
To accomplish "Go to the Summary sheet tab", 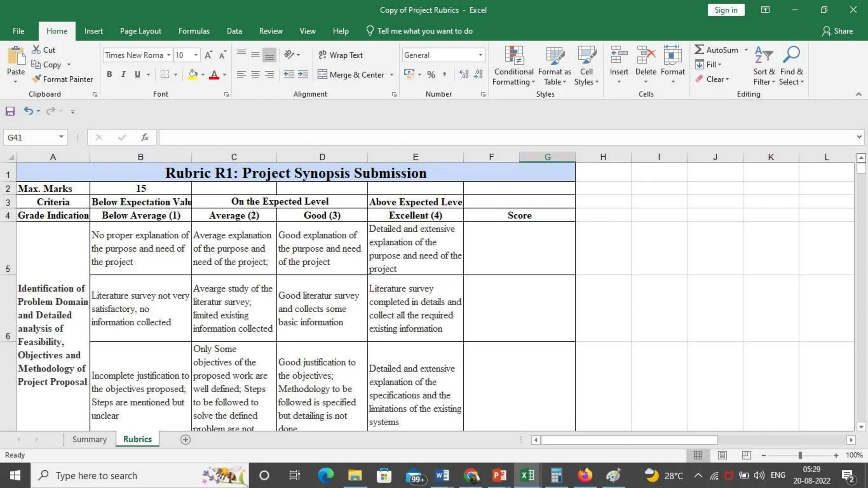I will coord(89,439).
